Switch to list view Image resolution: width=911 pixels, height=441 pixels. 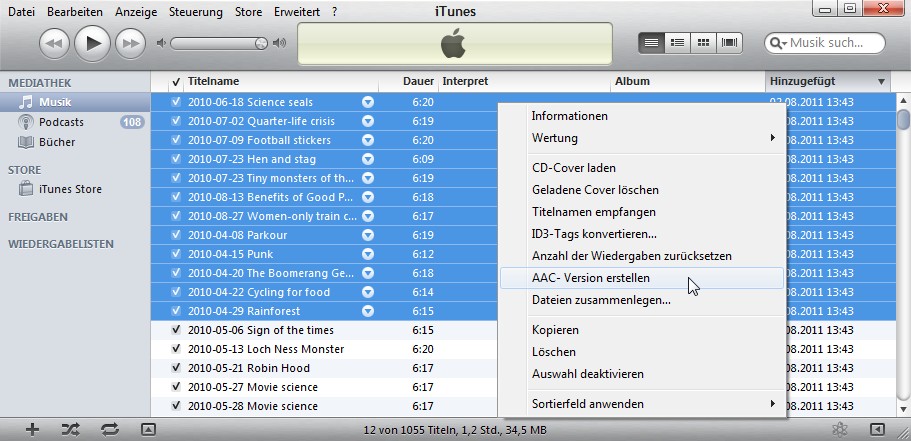point(651,43)
